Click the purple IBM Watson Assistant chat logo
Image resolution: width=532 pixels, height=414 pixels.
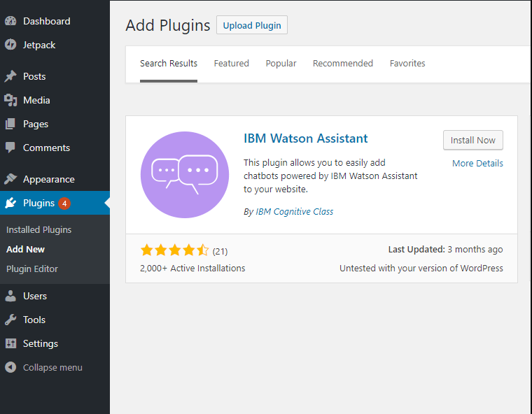(185, 175)
